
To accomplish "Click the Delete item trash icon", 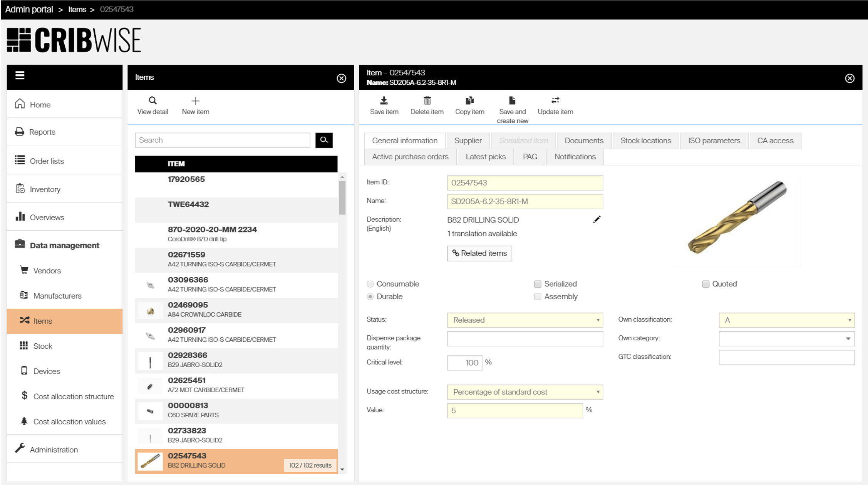I will click(x=427, y=101).
